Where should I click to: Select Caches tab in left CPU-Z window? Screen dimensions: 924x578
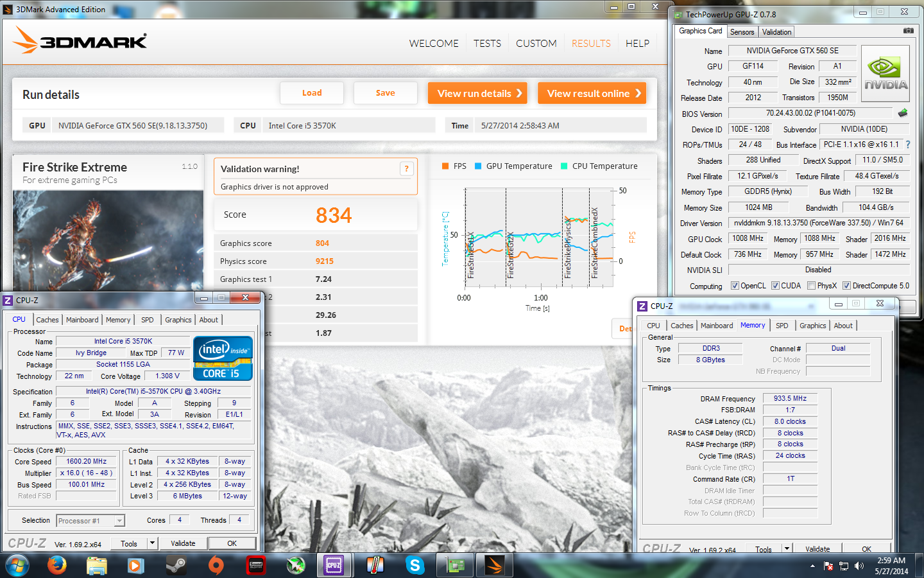[47, 320]
